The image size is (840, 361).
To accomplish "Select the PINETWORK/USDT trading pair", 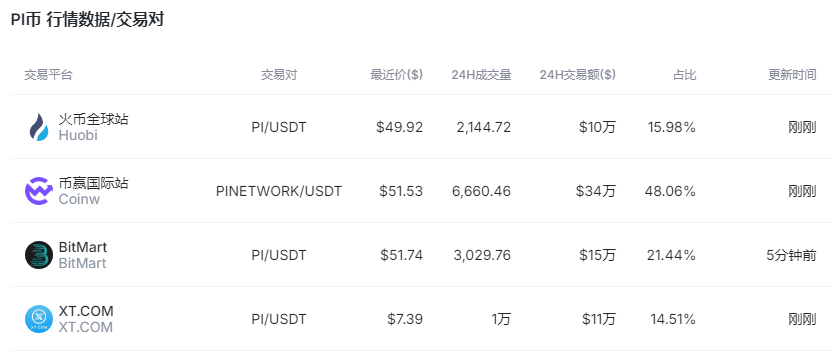I will [279, 191].
